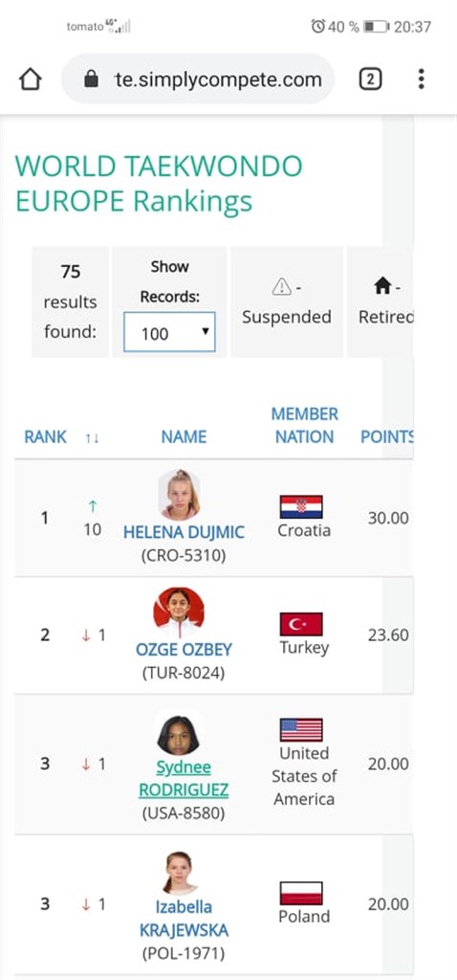The height and width of the screenshot is (980, 457).
Task: Tap the Croatia flag icon
Action: point(301,507)
